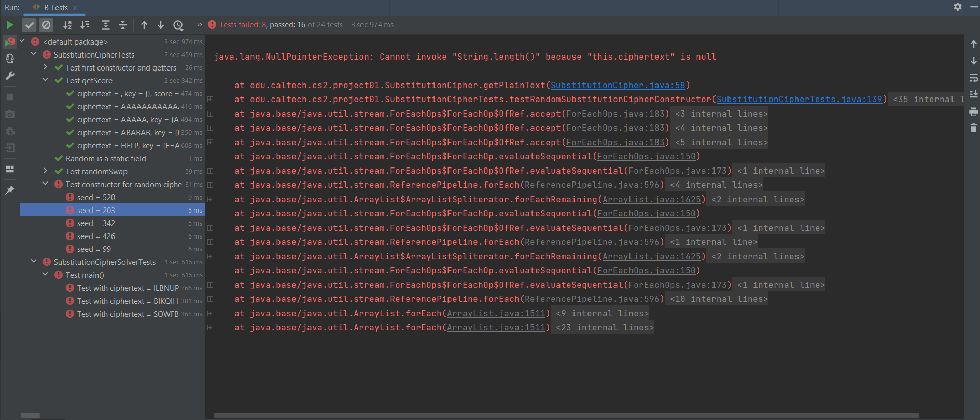The image size is (980, 420).
Task: Click the print icon beside console
Action: 973,111
